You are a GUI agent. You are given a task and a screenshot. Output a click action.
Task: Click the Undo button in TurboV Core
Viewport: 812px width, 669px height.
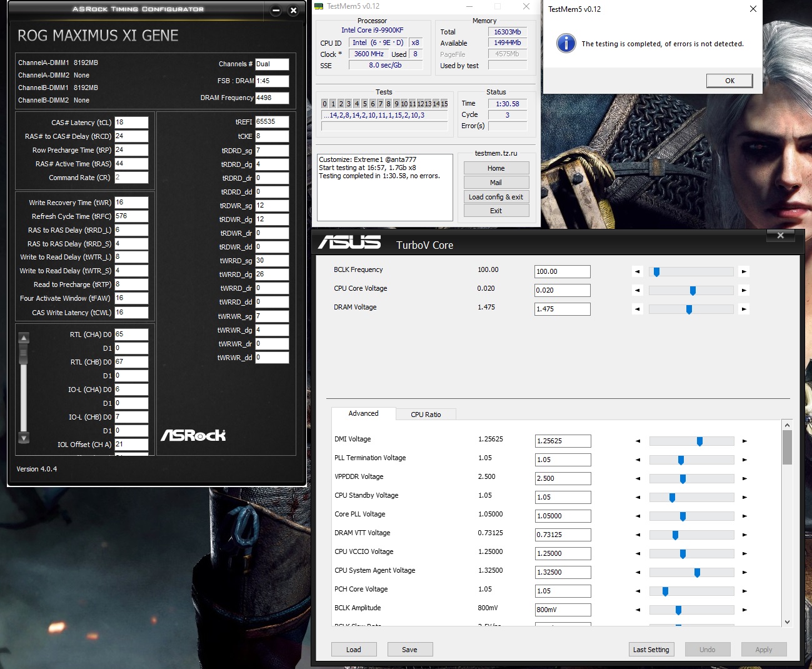[x=708, y=650]
